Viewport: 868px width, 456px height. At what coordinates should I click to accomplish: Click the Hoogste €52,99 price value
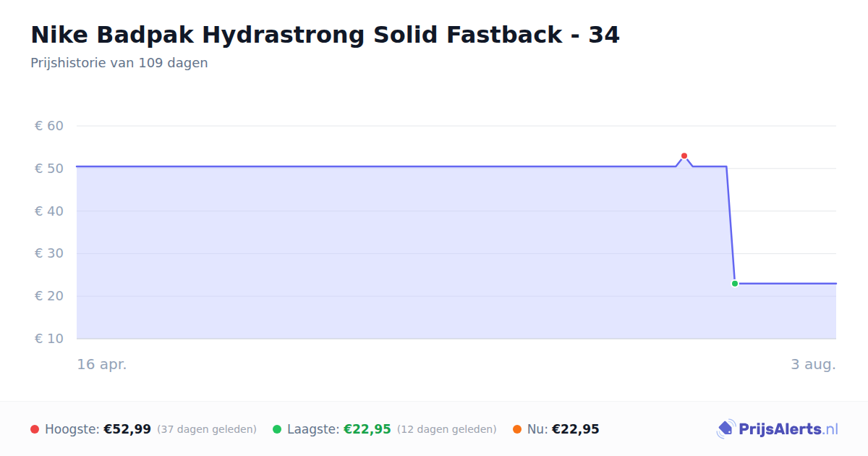coord(127,429)
